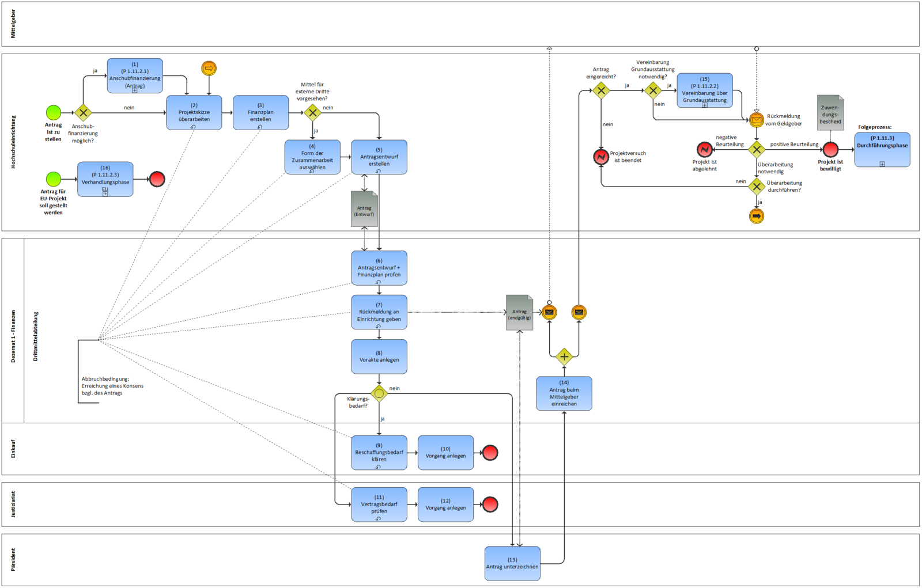The height and width of the screenshot is (588, 922).
Task: Expand the 'Vereinbarung über Grundausstattung' subprocess marker
Action: [x=704, y=105]
